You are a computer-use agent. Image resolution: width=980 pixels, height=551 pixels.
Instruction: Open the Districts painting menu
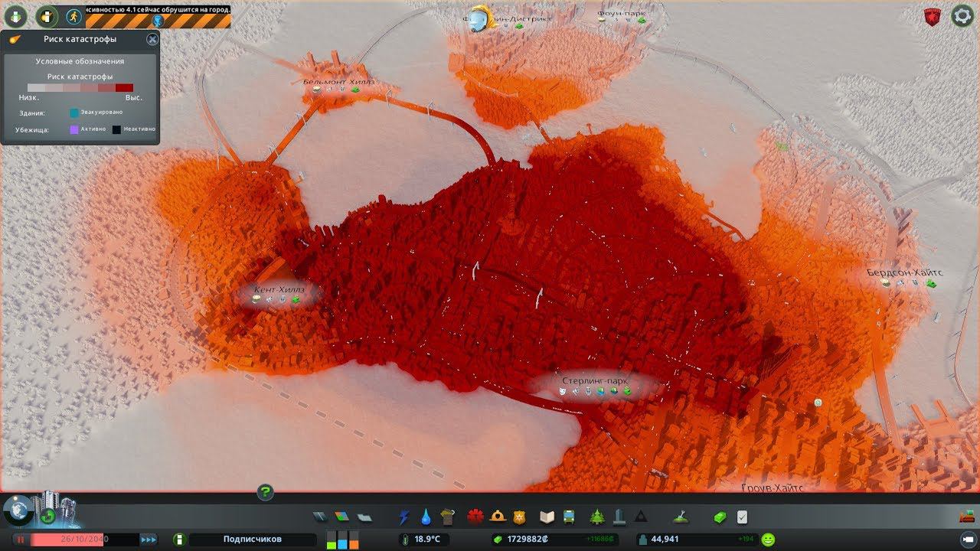point(364,517)
